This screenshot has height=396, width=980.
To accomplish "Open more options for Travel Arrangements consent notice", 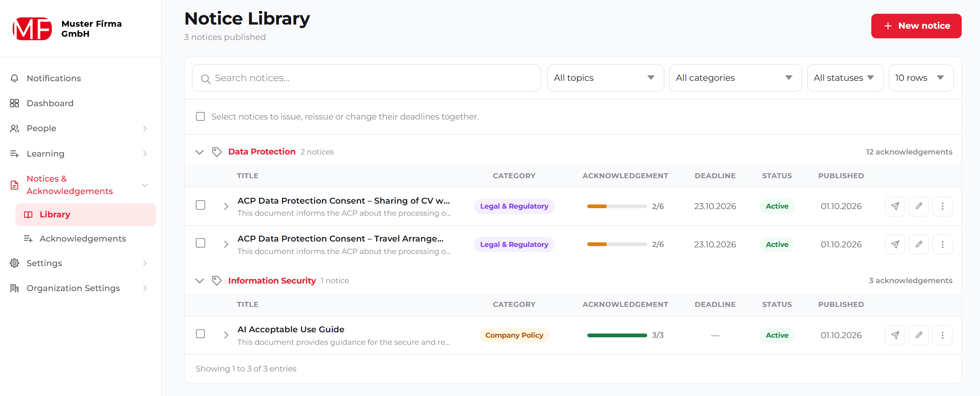I will (942, 244).
